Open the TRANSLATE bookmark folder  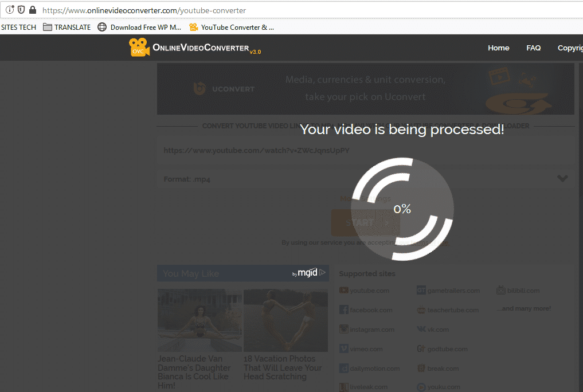pos(67,27)
